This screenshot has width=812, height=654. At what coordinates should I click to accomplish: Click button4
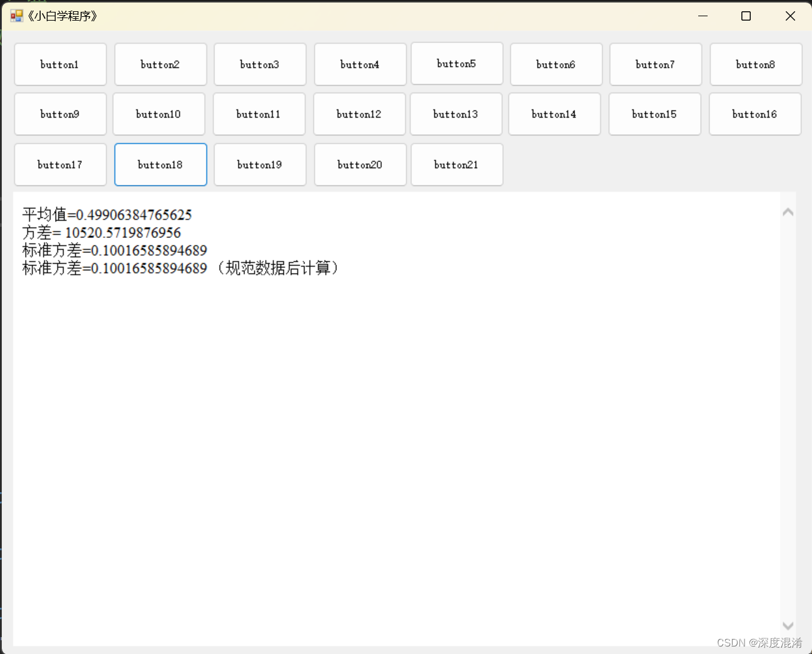pyautogui.click(x=360, y=64)
